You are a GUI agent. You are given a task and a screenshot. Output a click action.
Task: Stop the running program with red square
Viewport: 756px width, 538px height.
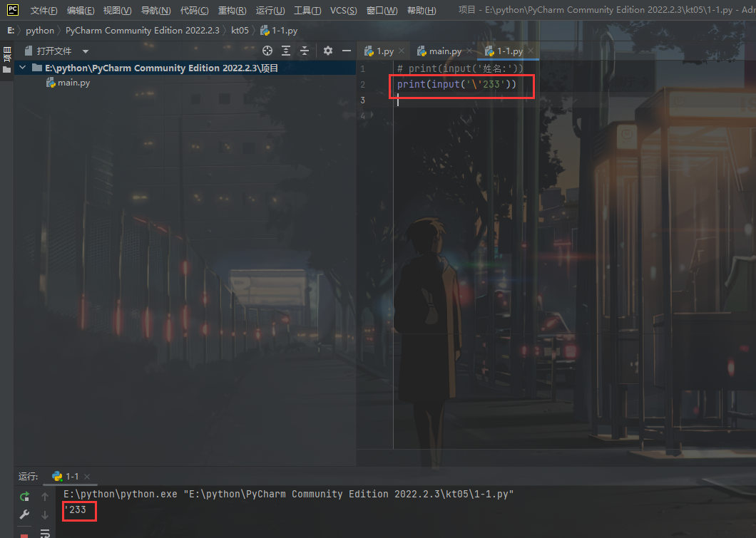click(x=24, y=535)
